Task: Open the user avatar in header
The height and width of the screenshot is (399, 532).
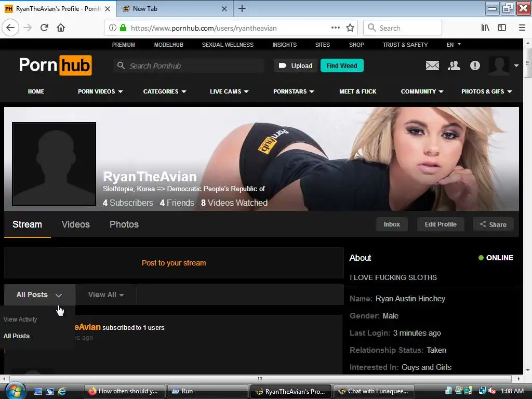Action: point(499,65)
